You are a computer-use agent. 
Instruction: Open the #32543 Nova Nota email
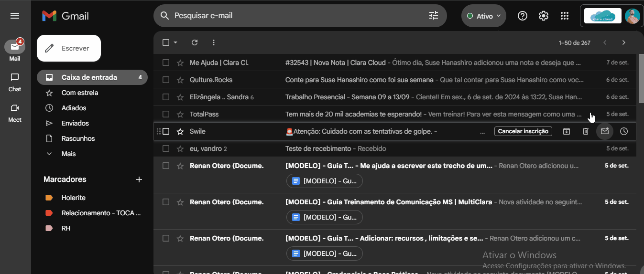395,63
